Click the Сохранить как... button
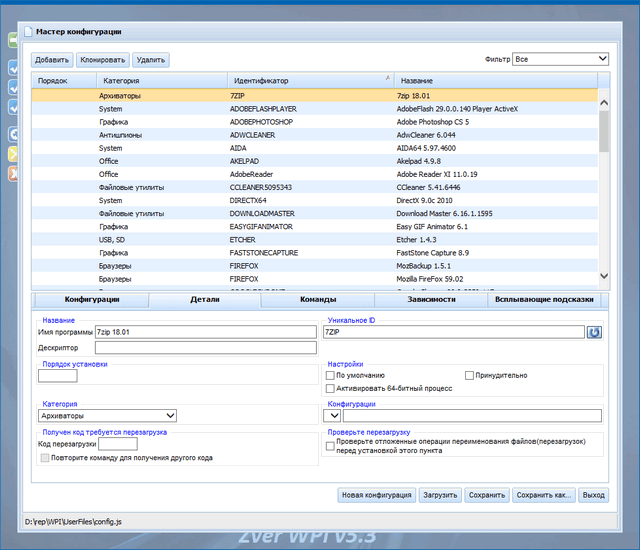 click(544, 495)
